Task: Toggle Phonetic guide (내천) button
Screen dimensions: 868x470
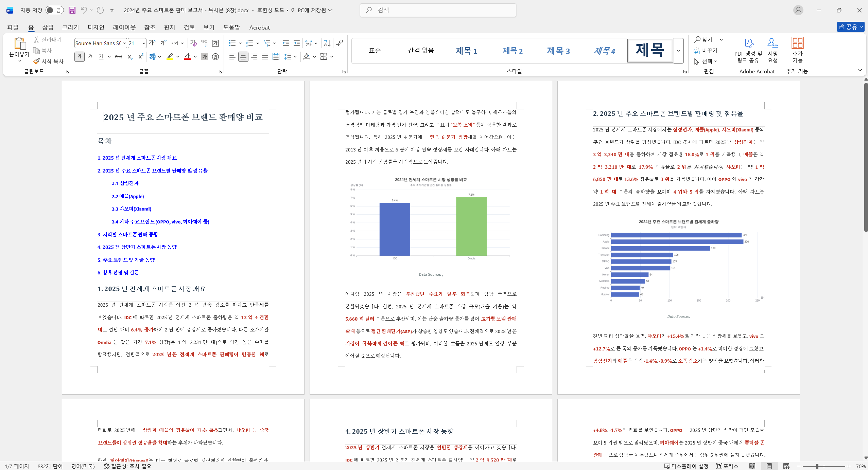Action: [x=204, y=43]
